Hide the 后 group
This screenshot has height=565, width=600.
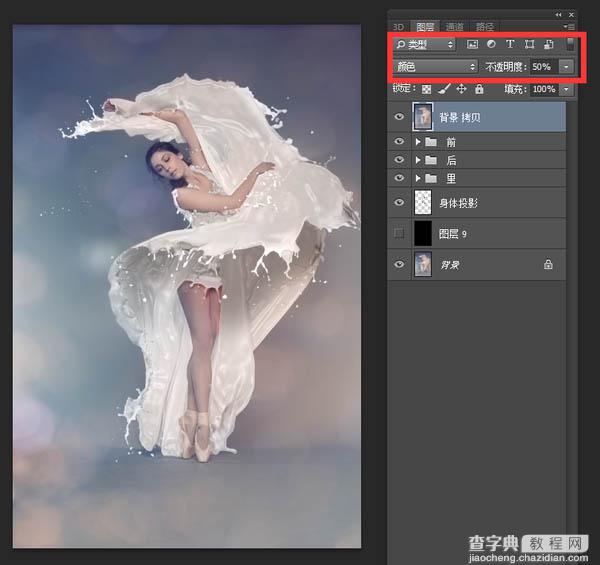click(x=399, y=160)
